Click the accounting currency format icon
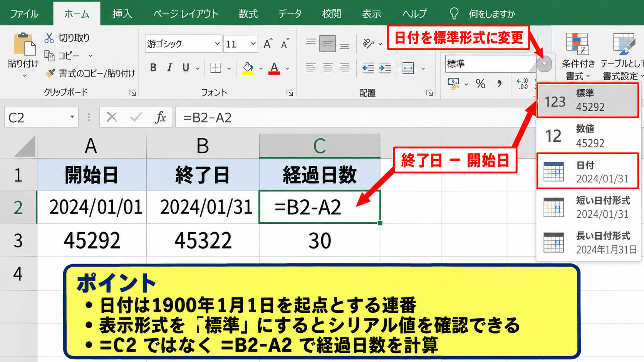Viewport: 644px width, 362px height. pos(453,83)
